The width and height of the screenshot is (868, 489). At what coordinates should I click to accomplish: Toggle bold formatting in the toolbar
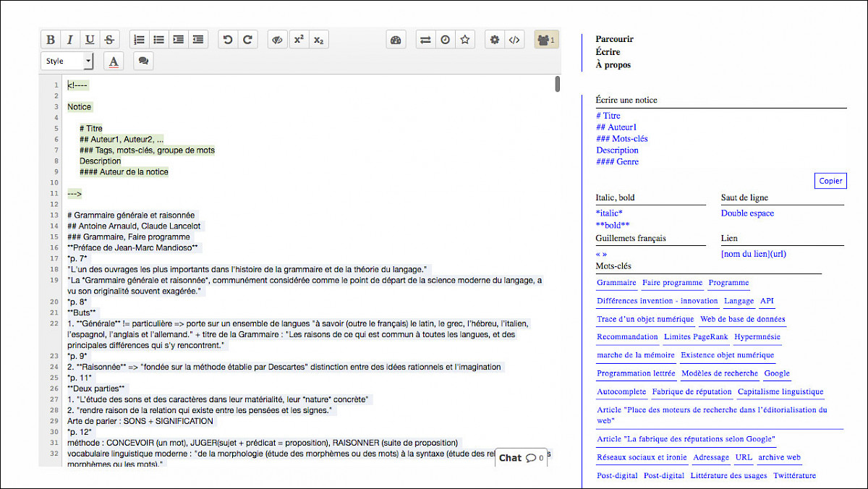[x=51, y=40]
